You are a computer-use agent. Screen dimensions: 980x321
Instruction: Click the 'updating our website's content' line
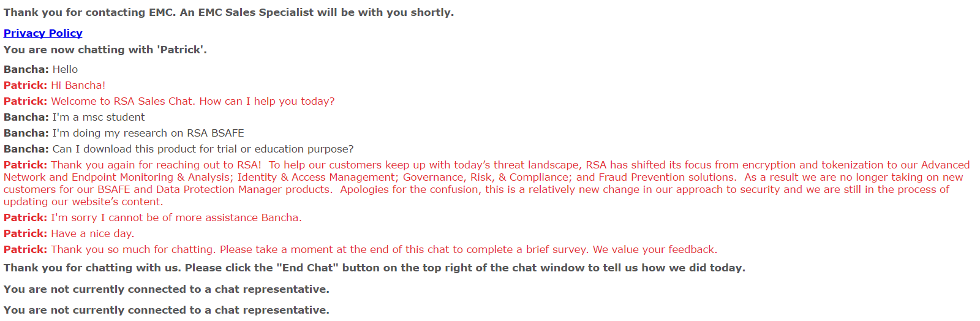(83, 202)
